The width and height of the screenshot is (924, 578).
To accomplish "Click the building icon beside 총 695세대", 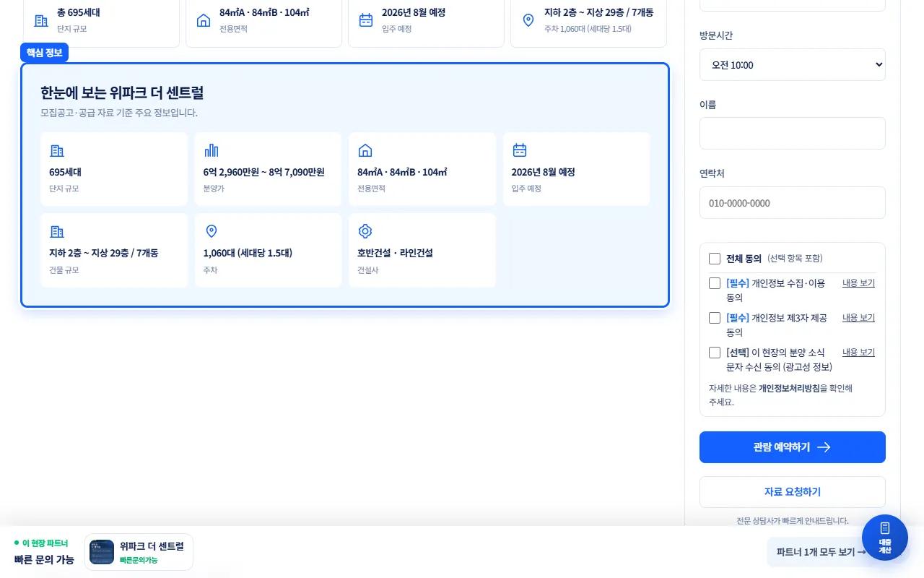I will tap(41, 20).
